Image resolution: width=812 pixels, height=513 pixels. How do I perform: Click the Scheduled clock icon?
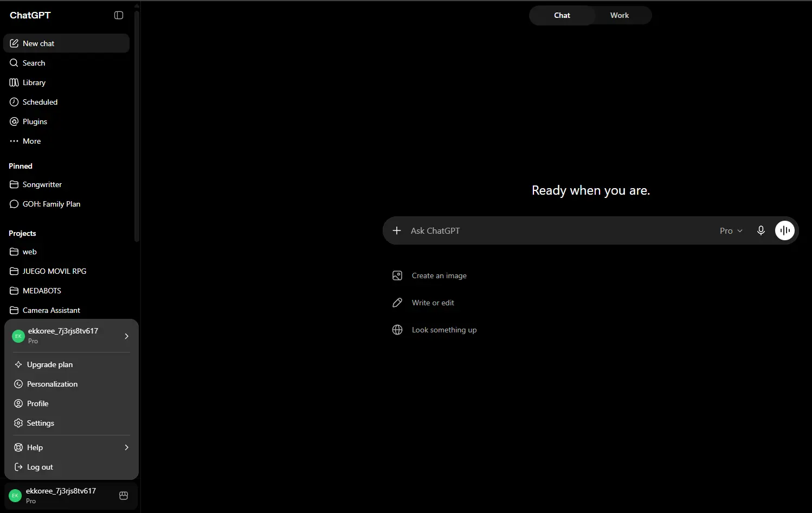[14, 102]
